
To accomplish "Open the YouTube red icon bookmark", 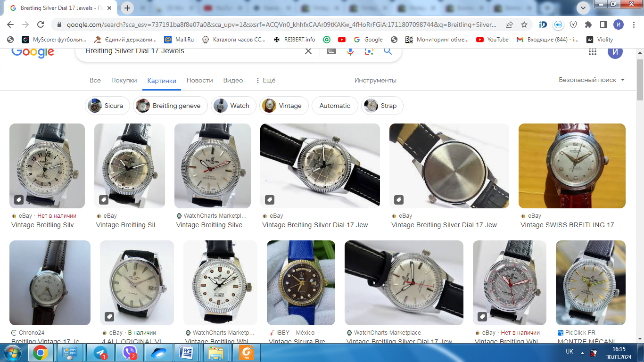I will pos(342,40).
